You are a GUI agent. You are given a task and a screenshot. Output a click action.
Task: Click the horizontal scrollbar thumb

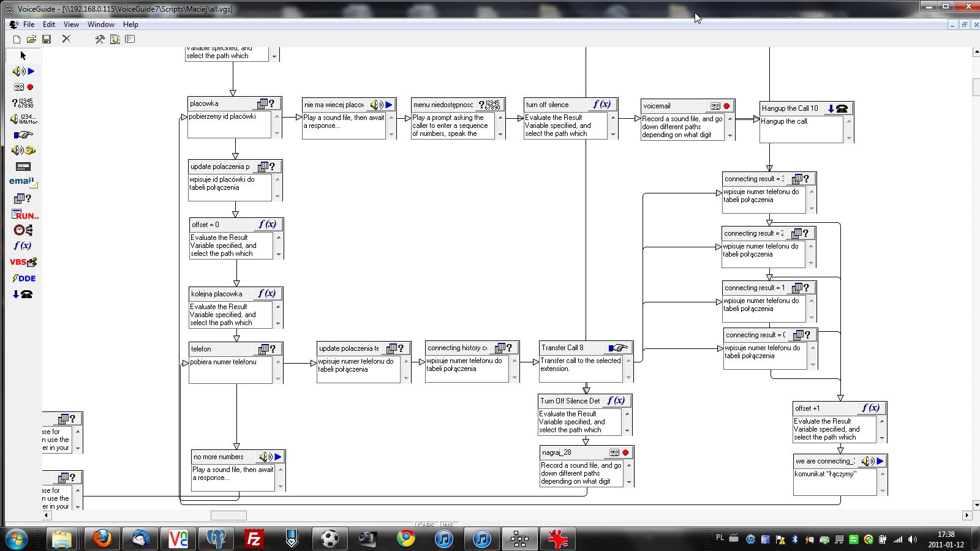[228, 515]
